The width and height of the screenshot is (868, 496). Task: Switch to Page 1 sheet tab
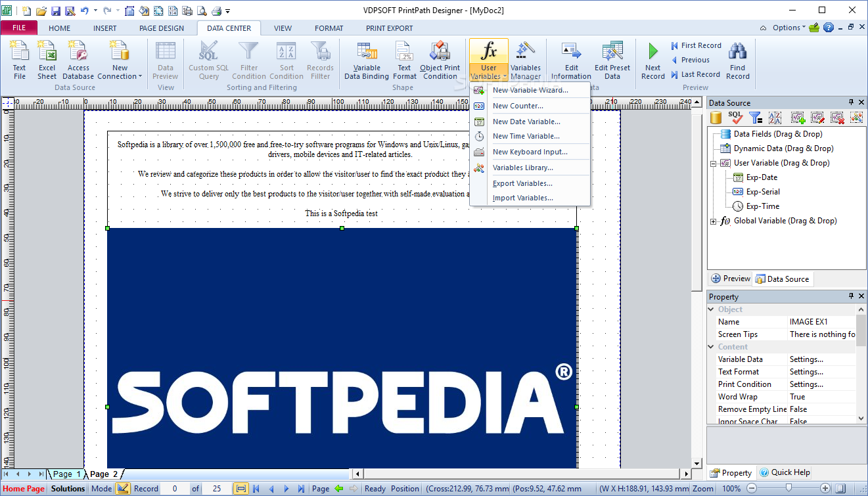(x=67, y=474)
